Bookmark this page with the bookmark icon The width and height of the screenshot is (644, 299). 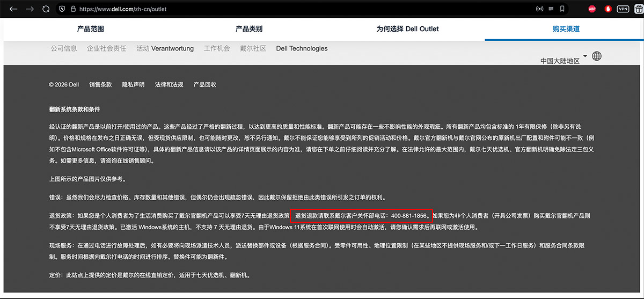(562, 9)
